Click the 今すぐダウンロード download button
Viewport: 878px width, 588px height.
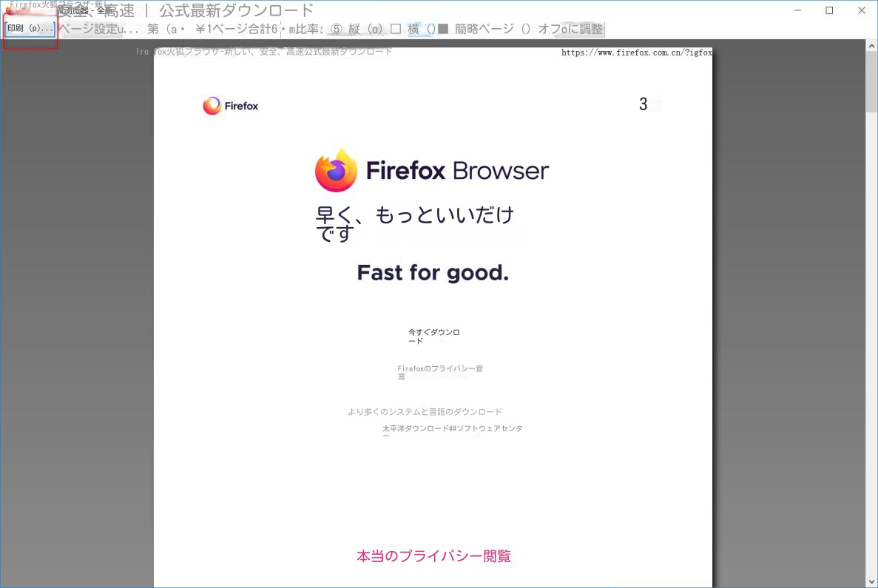433,336
